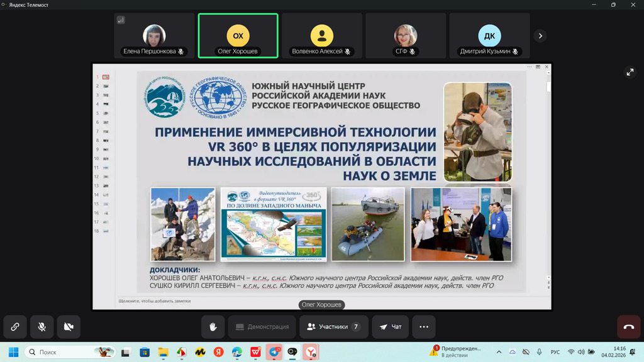End the call with red hang-up button
Viewport: 644px width, 362px height.
628,327
